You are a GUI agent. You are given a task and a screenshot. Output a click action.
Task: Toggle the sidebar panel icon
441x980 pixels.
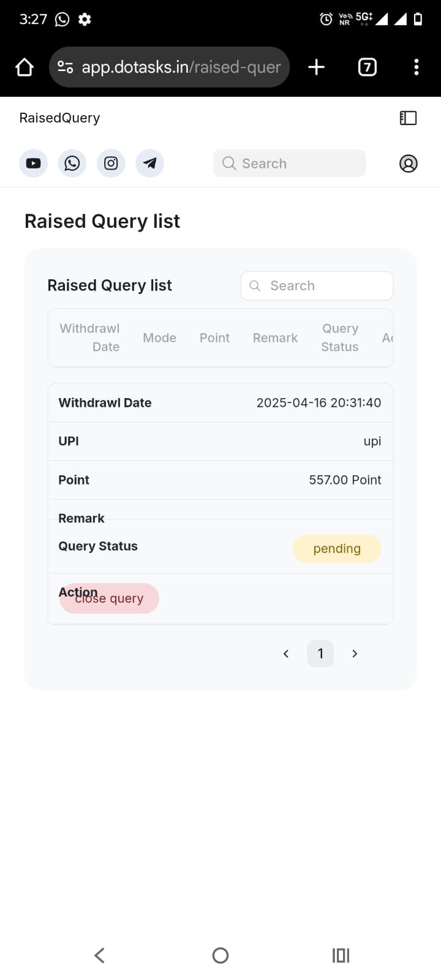408,118
